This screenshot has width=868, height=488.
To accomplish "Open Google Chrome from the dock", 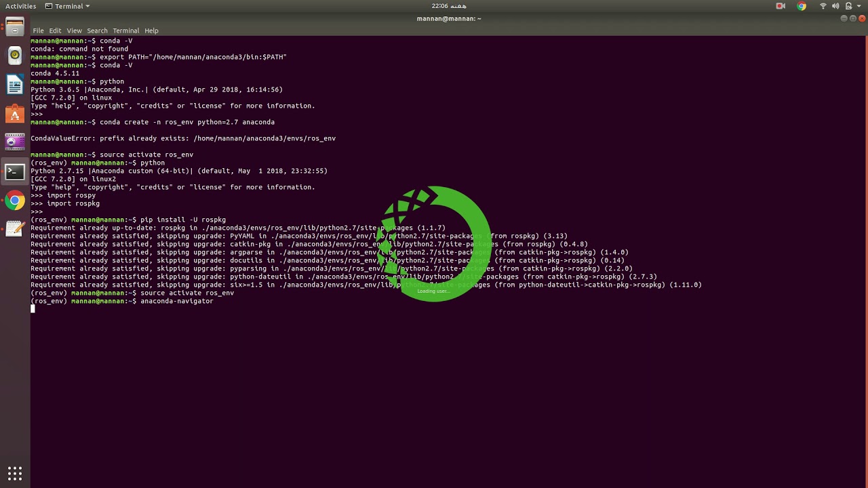I will pyautogui.click(x=15, y=201).
